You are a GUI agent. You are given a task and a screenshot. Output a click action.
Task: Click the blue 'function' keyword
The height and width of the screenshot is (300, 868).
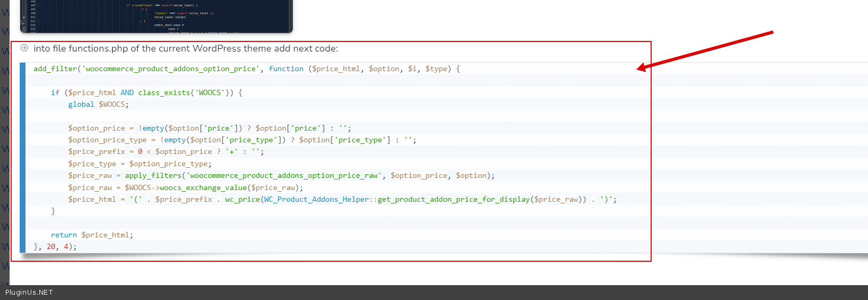(286, 69)
